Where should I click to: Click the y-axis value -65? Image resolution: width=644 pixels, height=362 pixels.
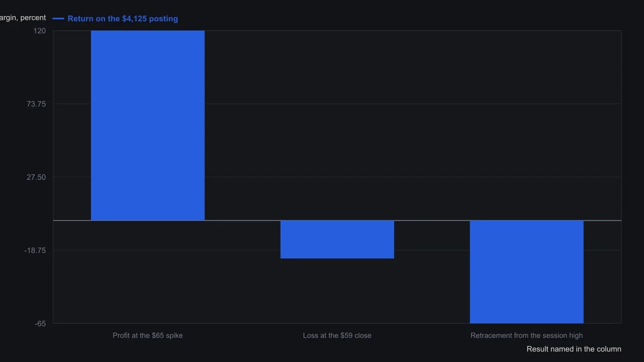tap(40, 324)
